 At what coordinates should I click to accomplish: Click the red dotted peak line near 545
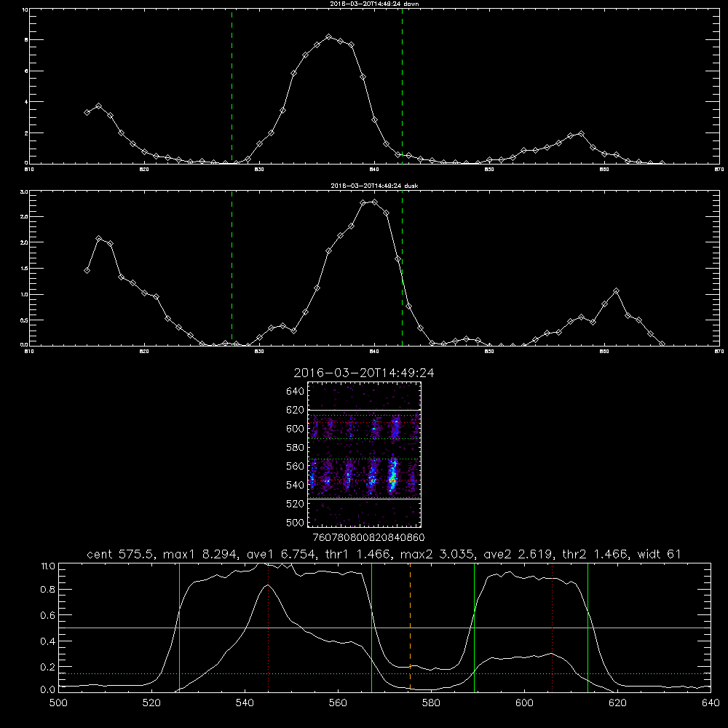click(x=269, y=627)
